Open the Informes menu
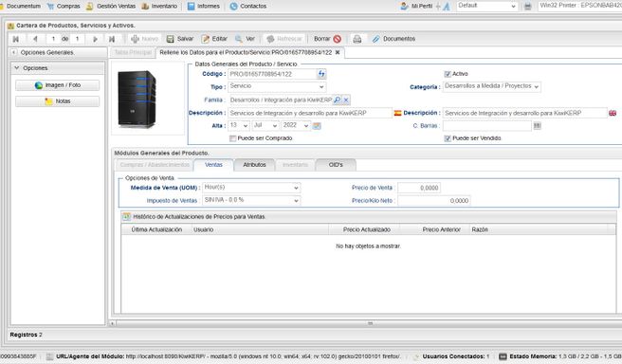The width and height of the screenshot is (622, 364). coord(204,6)
